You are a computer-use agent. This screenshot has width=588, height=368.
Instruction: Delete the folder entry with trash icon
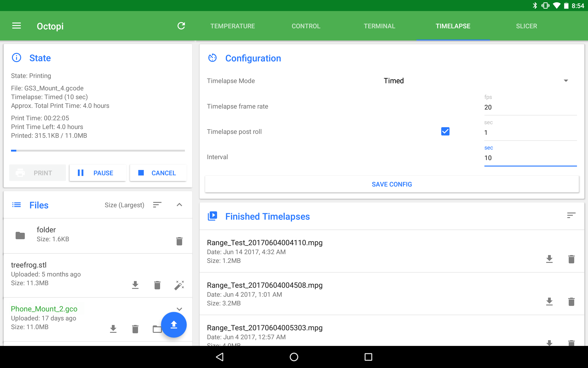(x=179, y=241)
